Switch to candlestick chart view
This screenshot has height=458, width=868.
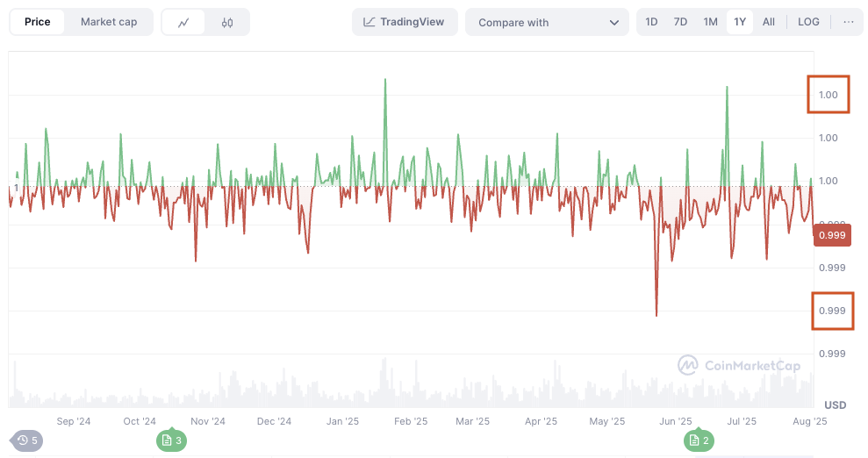click(227, 22)
